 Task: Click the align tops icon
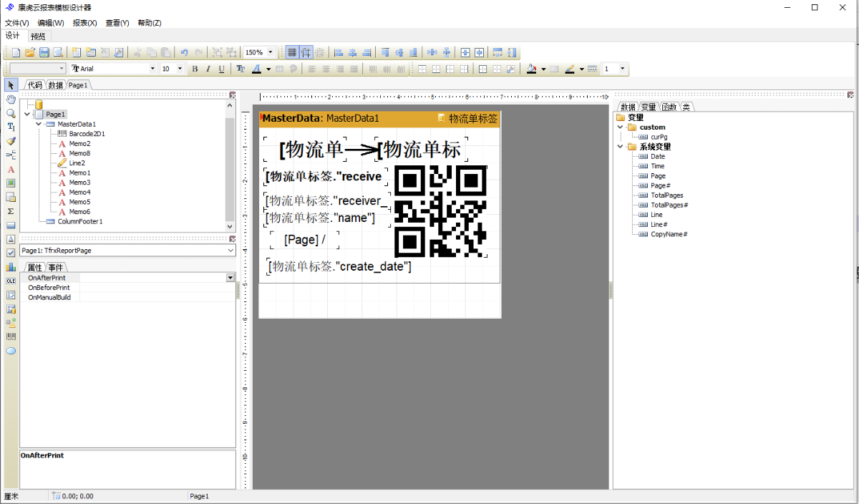(x=386, y=52)
